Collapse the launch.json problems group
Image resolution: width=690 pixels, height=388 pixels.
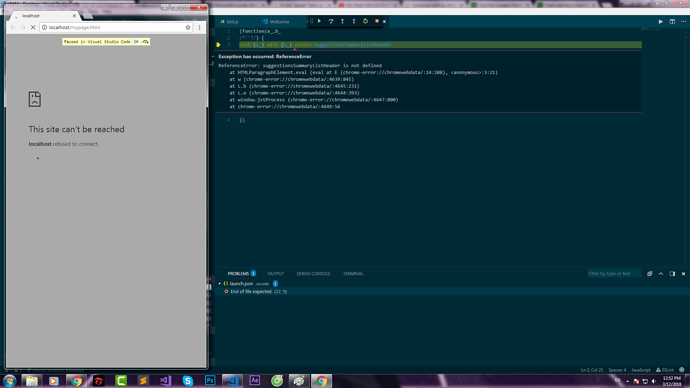pyautogui.click(x=220, y=284)
